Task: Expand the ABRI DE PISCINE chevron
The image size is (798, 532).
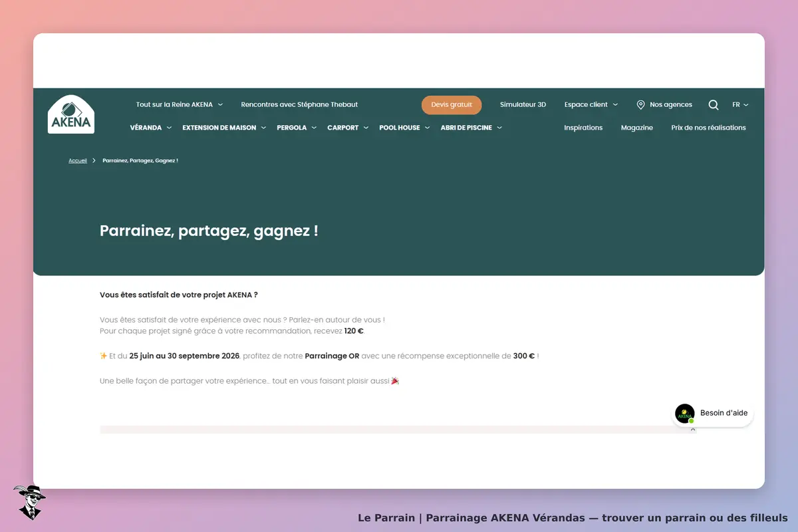Action: tap(499, 128)
